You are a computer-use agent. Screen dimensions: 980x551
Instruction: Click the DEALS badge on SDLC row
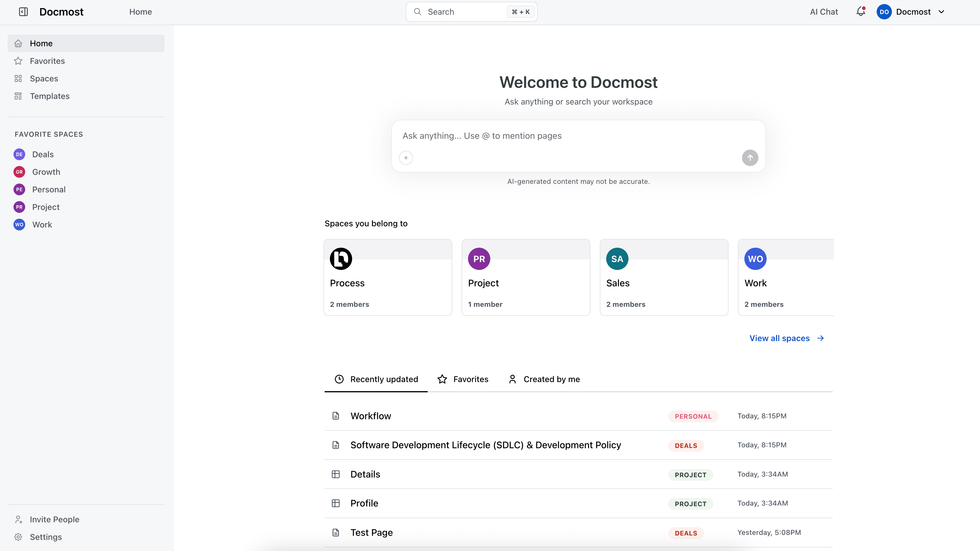tap(686, 446)
